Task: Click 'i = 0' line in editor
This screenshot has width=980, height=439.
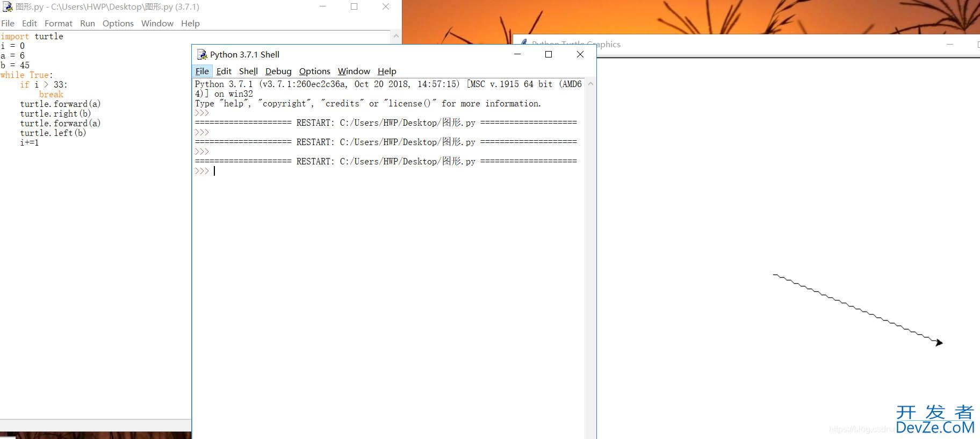Action: point(12,46)
